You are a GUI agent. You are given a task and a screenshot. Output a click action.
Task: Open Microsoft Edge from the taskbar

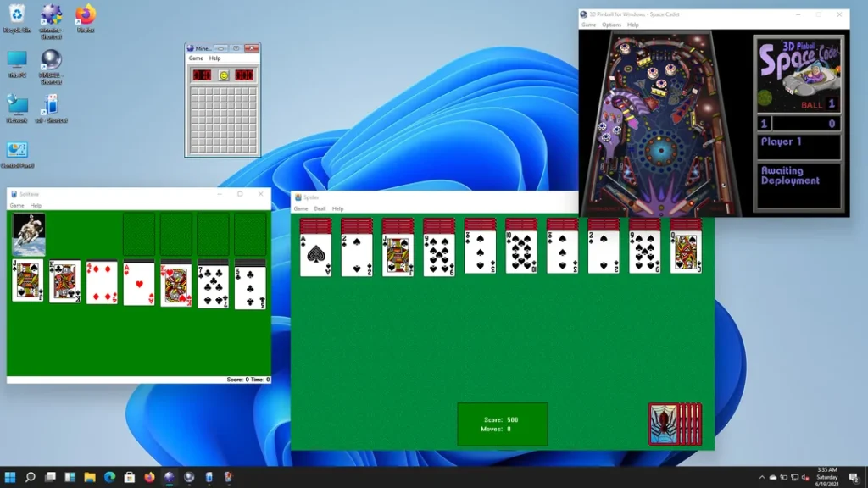[108, 476]
